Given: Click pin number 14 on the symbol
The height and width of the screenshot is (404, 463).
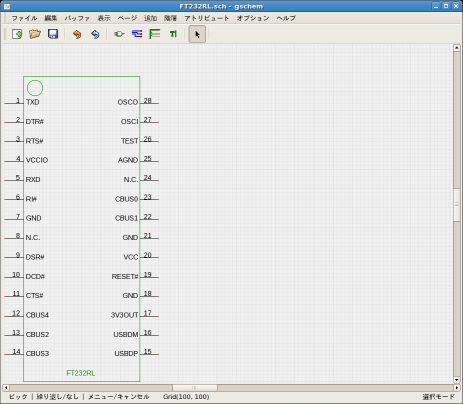Looking at the screenshot, I should 17,351.
